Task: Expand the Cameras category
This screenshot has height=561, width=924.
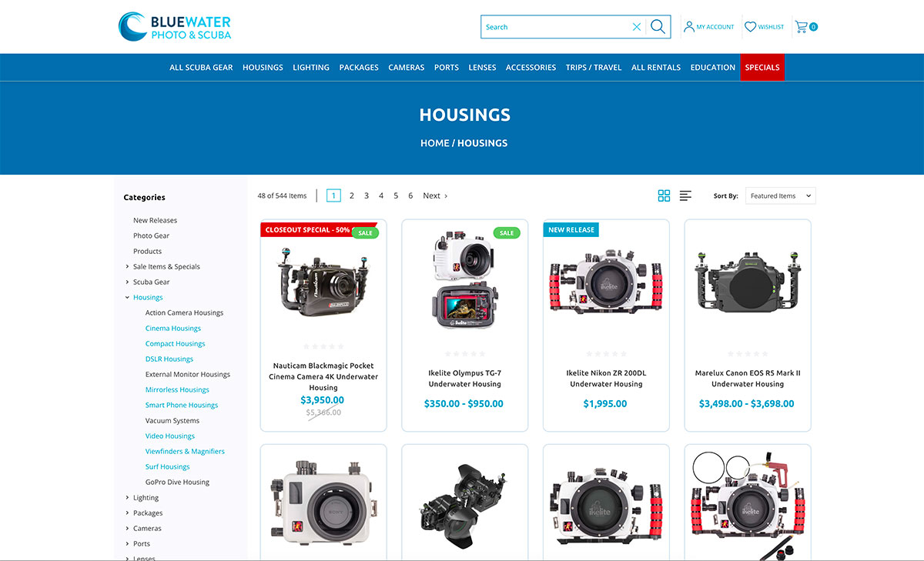Action: tap(128, 528)
